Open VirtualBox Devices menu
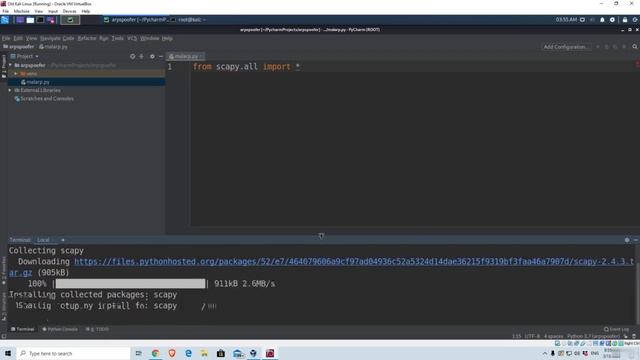This screenshot has width=640, height=360. [x=69, y=11]
